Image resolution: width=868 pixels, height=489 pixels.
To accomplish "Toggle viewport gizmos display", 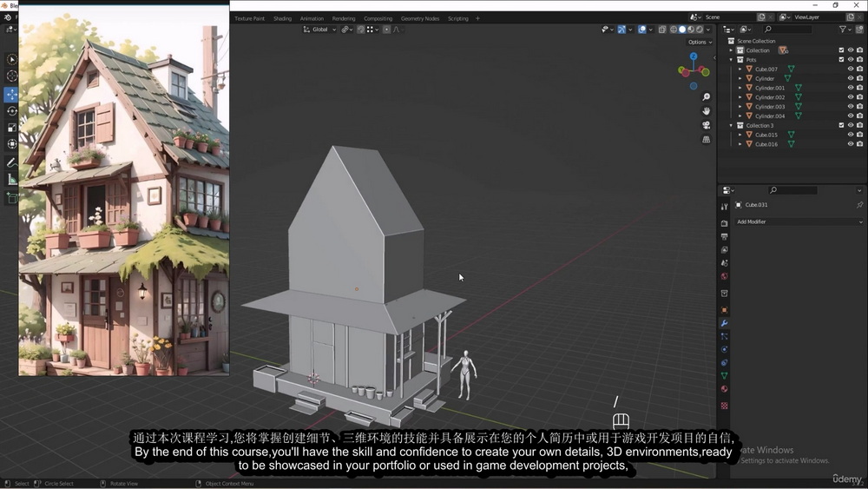I will pyautogui.click(x=621, y=30).
